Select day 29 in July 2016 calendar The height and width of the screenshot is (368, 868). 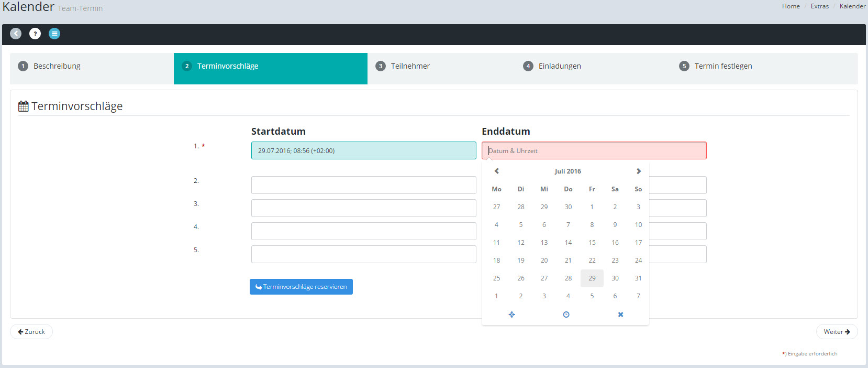click(592, 278)
